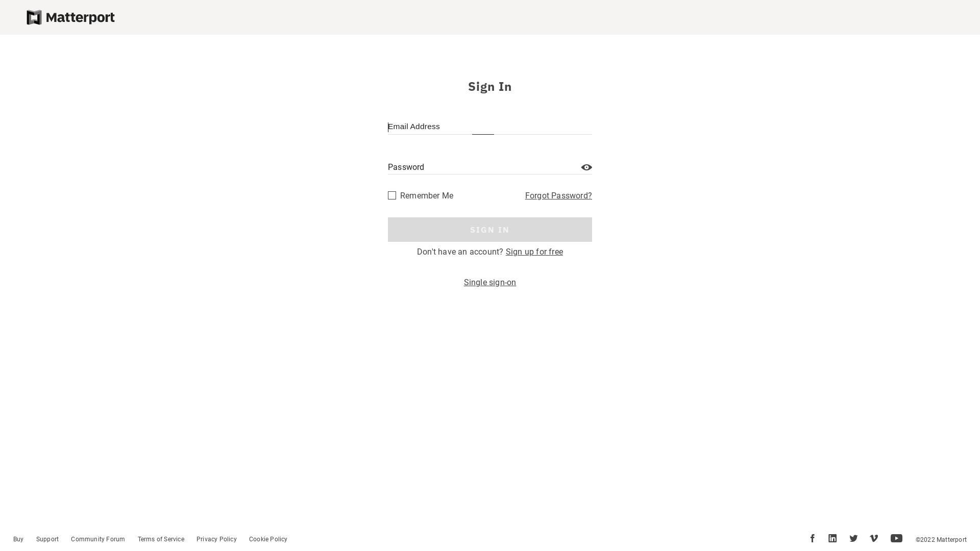Open Matterport's Facebook page icon

[812, 538]
